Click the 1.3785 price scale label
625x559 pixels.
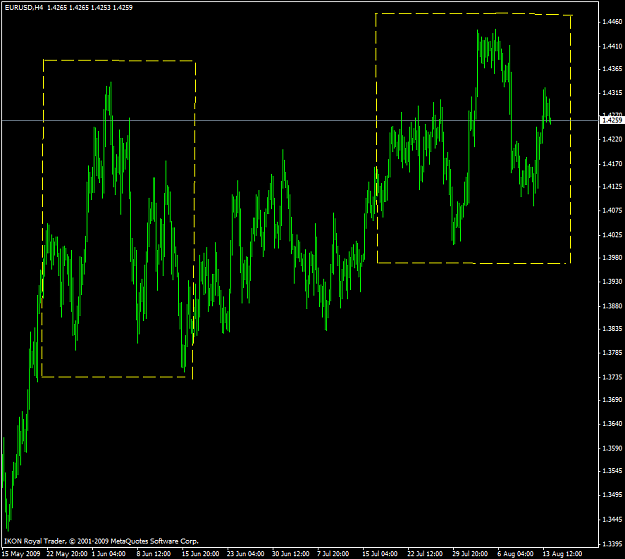[612, 352]
